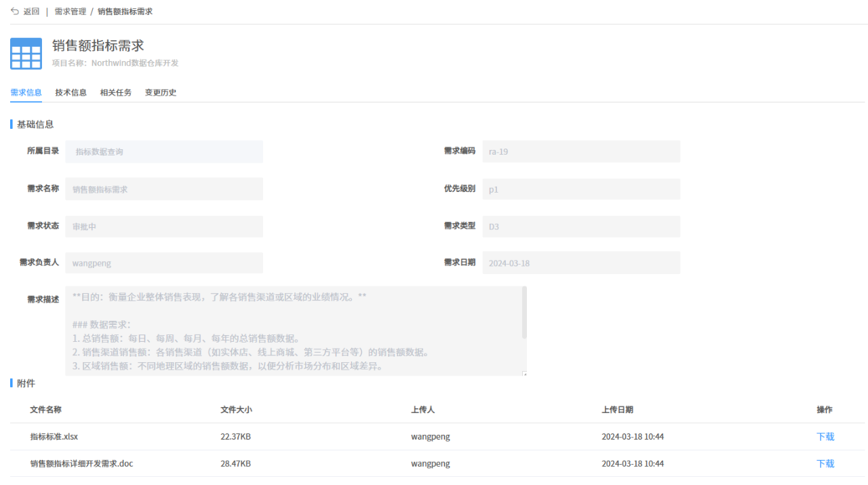Open the 变更历史 tab
This screenshot has height=485, width=868.
(161, 93)
